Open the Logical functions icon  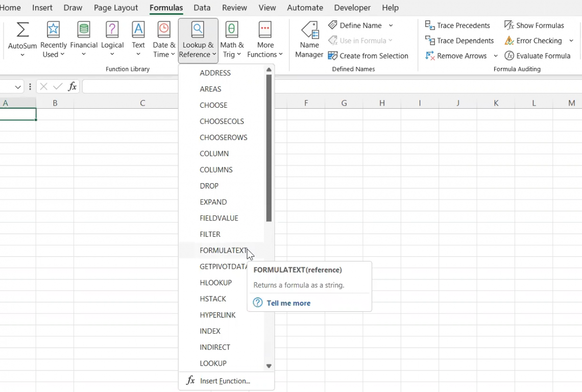click(x=112, y=30)
